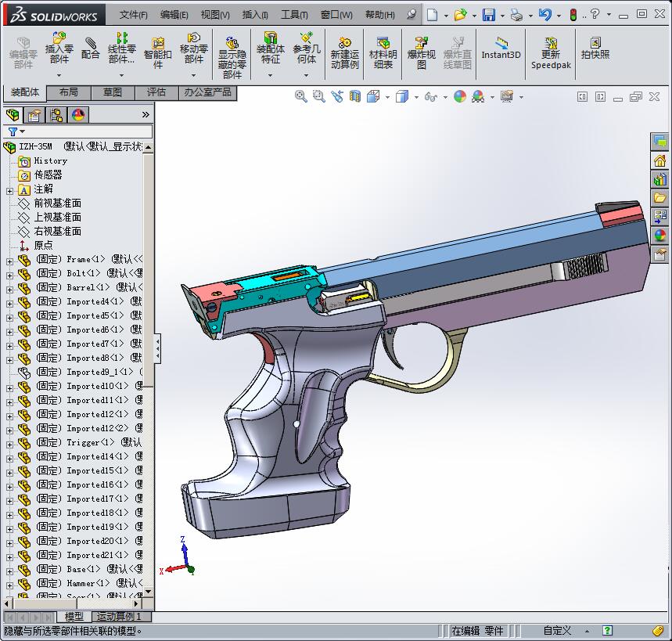
Task: Select the Base<1> component in tree
Action: (x=83, y=570)
